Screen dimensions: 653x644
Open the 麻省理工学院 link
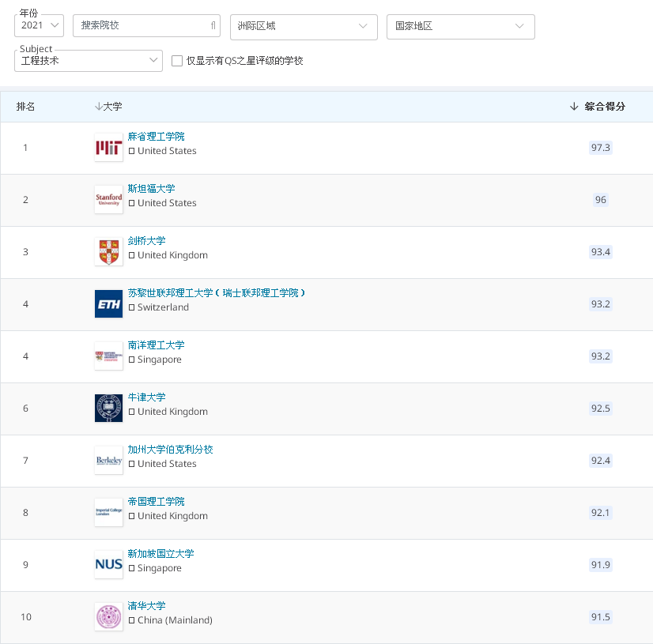click(x=157, y=137)
